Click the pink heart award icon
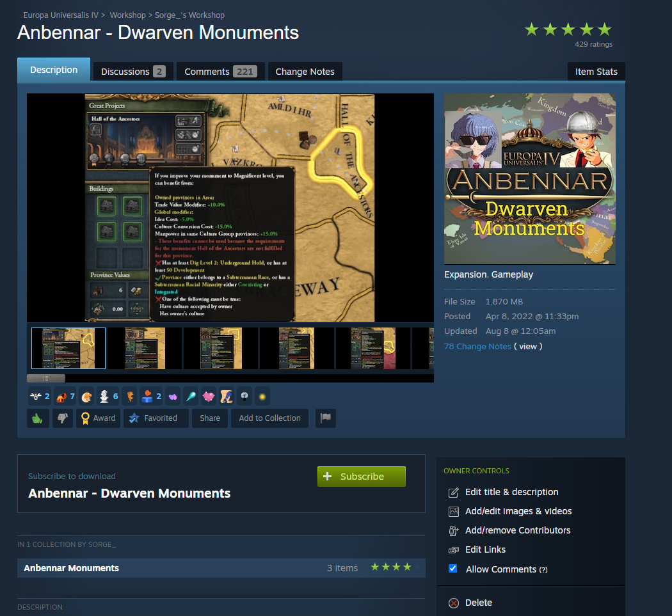 click(209, 397)
